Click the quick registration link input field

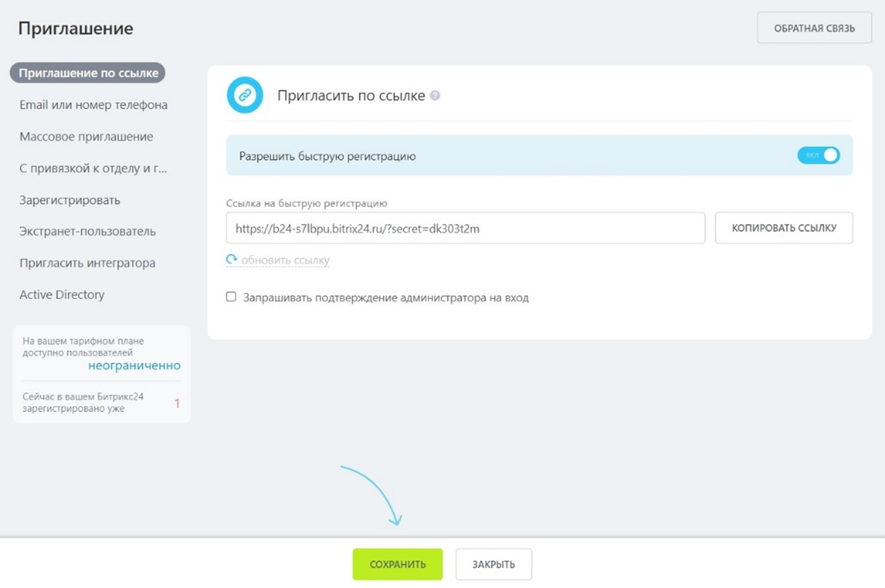pyautogui.click(x=465, y=228)
